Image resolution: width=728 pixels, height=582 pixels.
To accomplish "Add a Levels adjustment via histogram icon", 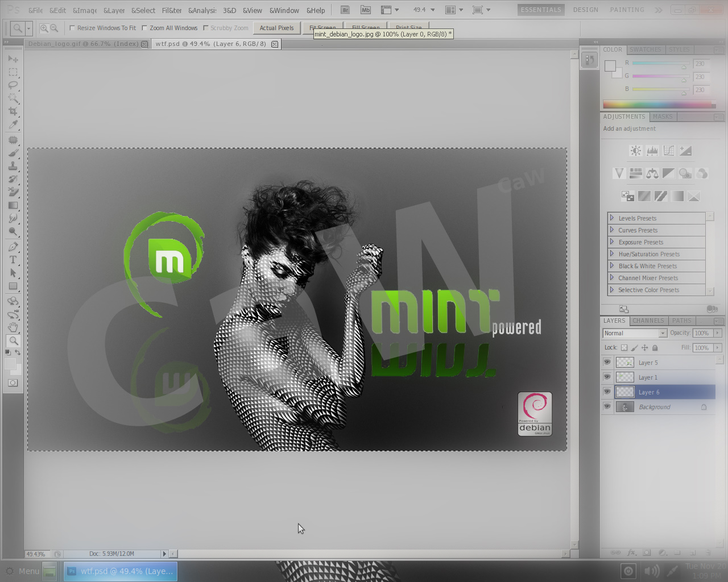I will (x=652, y=151).
